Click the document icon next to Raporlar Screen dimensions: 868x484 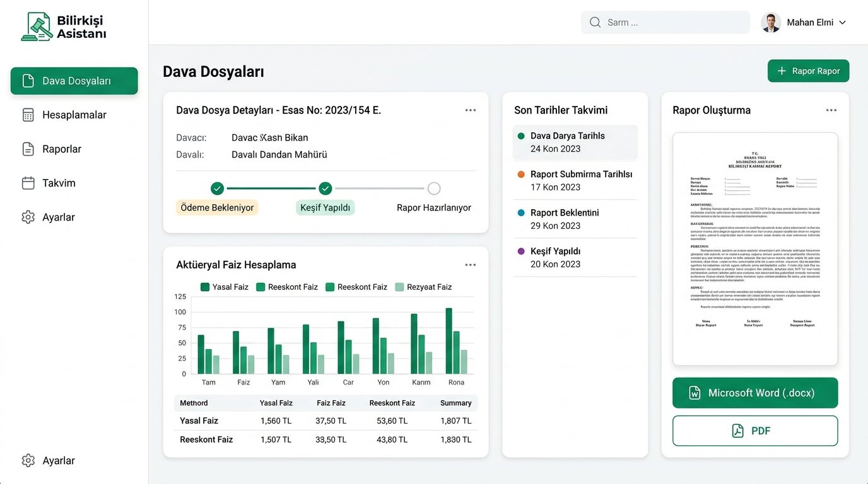pyautogui.click(x=28, y=149)
